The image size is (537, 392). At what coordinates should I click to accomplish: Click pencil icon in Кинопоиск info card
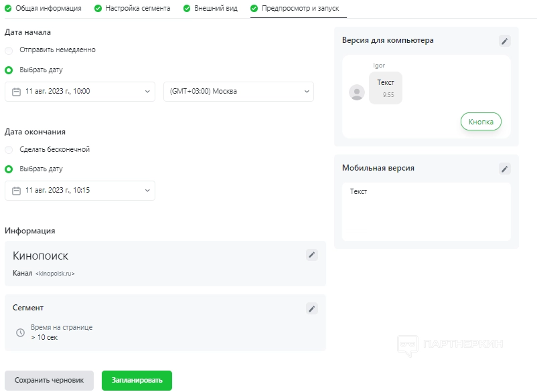[311, 255]
